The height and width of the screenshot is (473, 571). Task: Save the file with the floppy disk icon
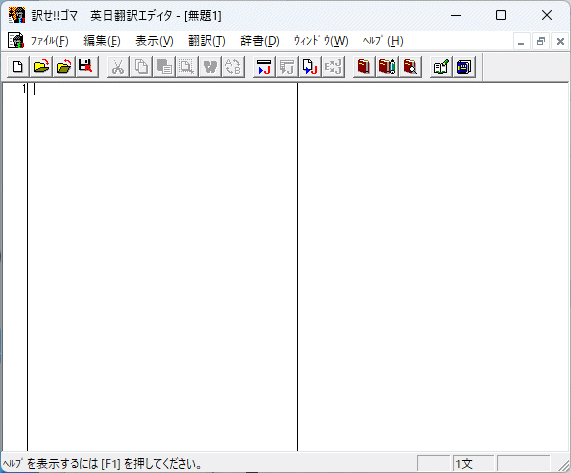[87, 67]
